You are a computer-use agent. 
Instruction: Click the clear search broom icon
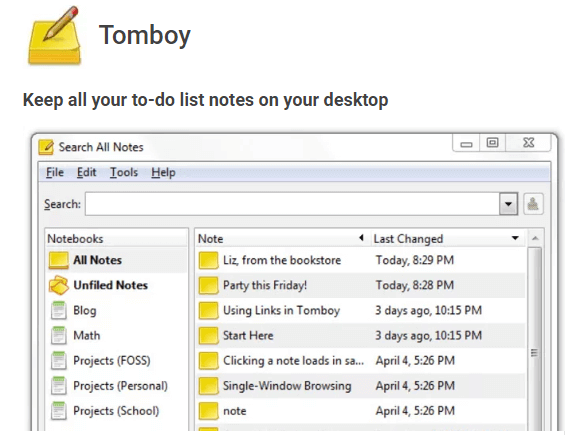(x=533, y=204)
